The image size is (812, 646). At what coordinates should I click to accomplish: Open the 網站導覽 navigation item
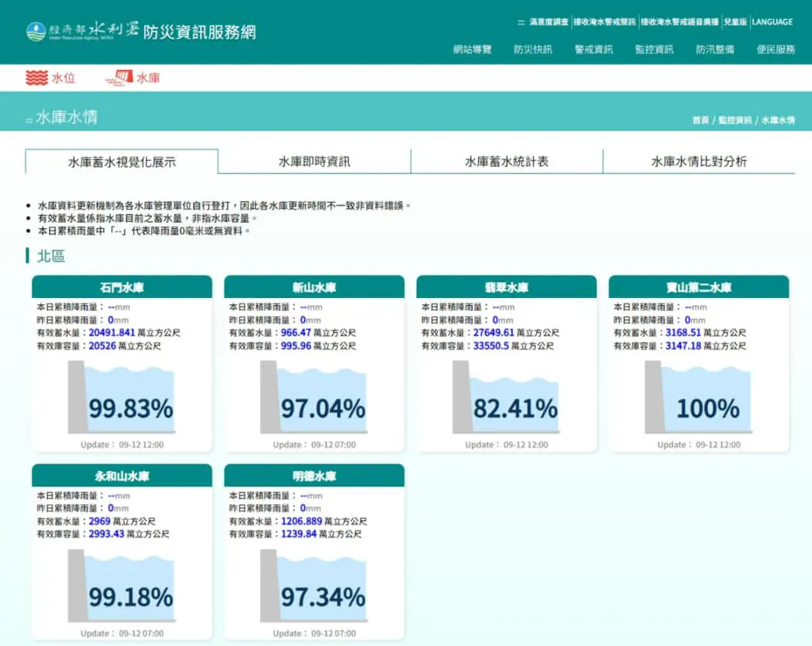tap(473, 50)
